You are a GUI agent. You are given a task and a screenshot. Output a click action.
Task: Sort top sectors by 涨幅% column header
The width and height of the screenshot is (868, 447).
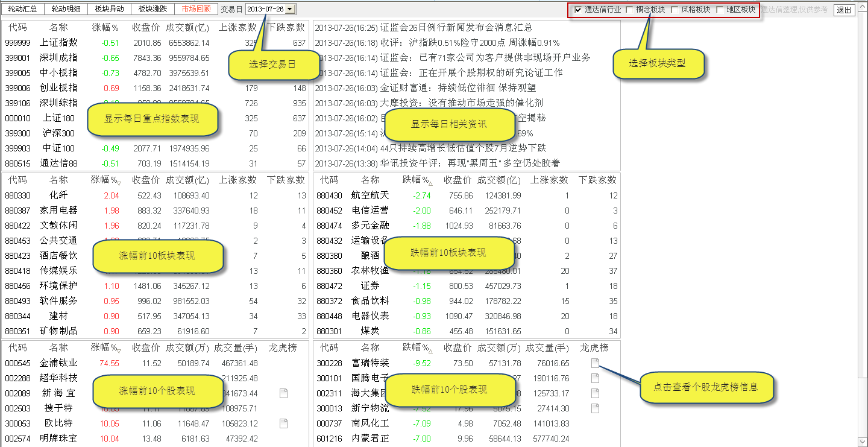(106, 180)
